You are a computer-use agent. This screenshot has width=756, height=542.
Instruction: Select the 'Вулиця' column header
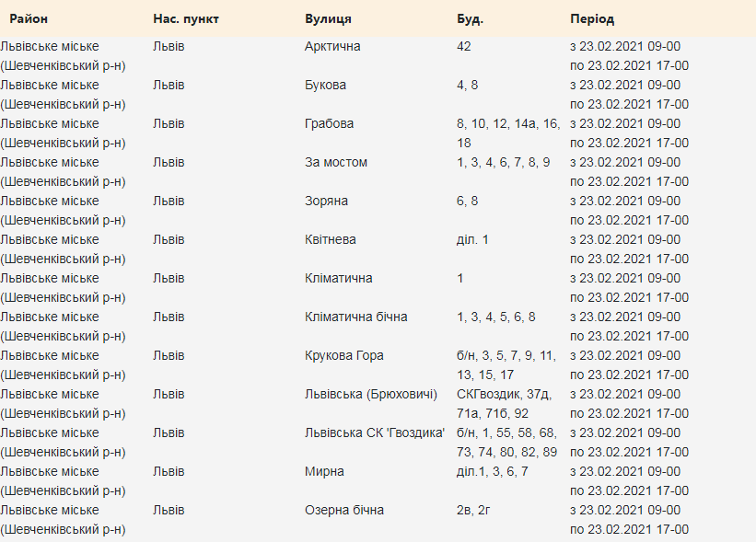click(x=328, y=18)
